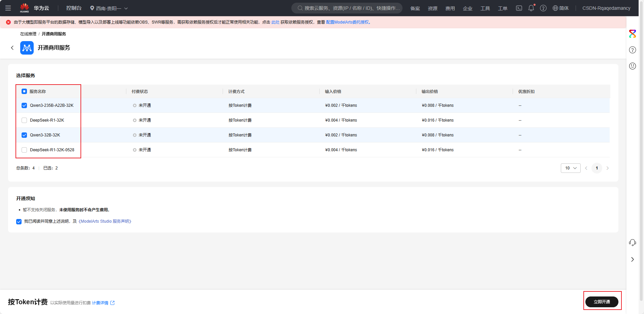
Task: Open the 费用 menu
Action: coord(450,8)
